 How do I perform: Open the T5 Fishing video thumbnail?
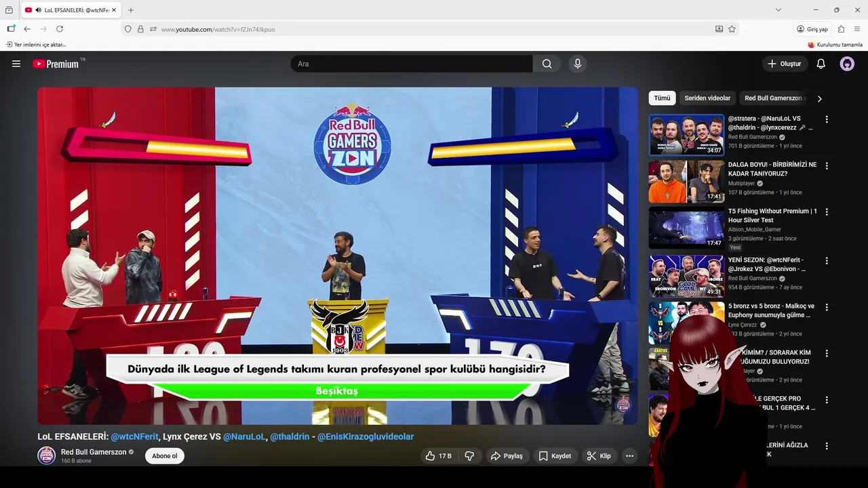686,228
